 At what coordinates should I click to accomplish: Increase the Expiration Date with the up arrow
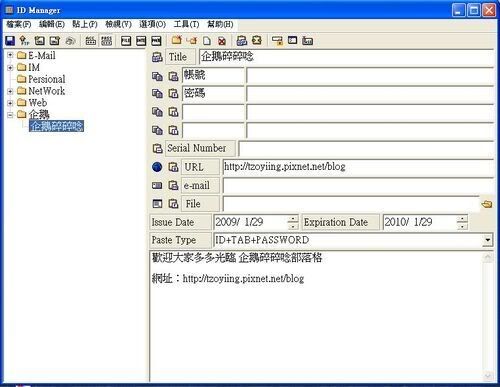click(x=462, y=219)
